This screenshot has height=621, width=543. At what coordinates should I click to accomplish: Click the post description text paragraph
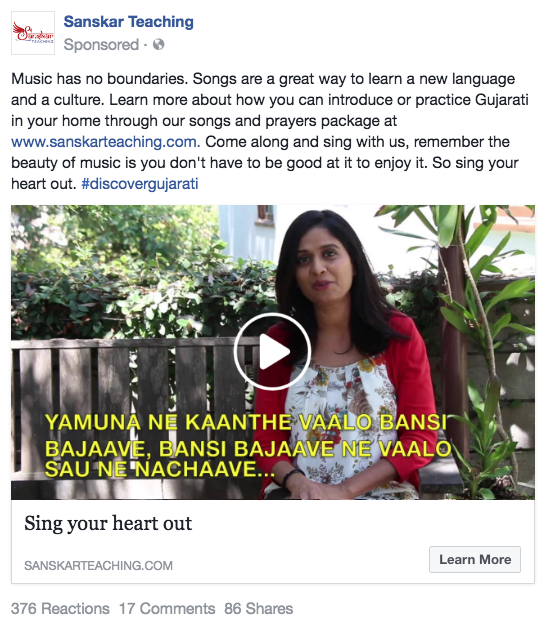tap(270, 131)
